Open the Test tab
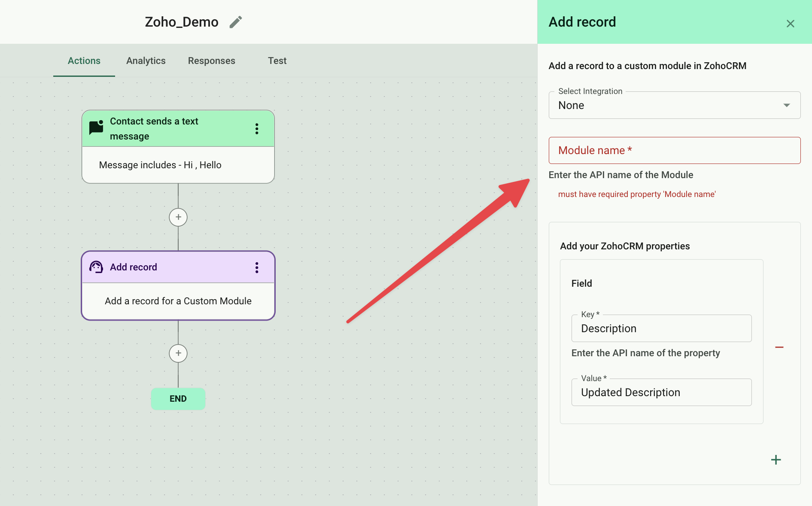This screenshot has height=506, width=812. coord(277,61)
